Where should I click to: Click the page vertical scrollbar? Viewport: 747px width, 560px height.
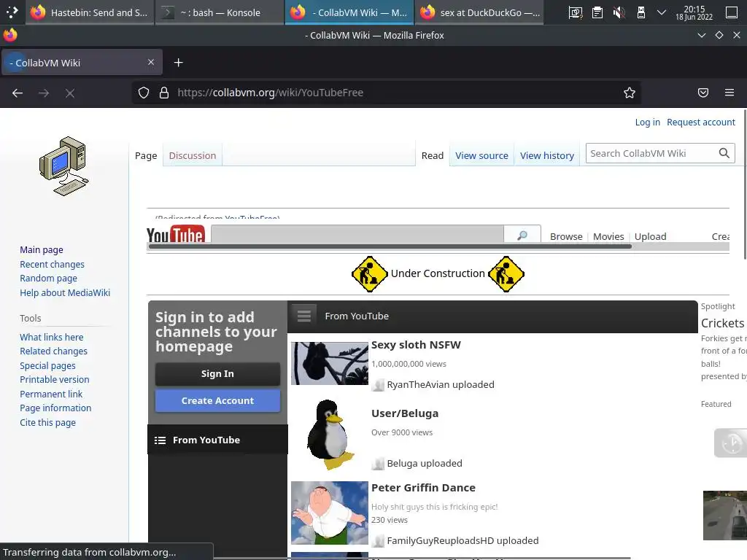[744, 183]
